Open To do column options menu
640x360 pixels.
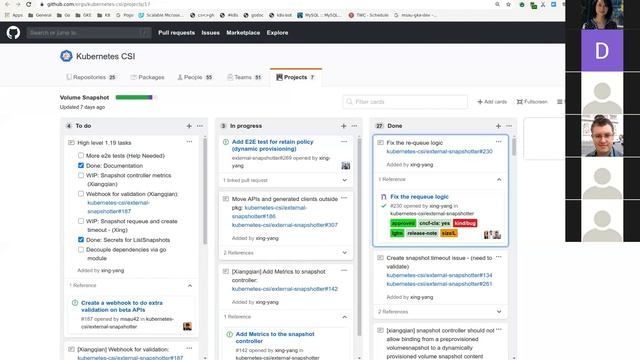(200, 126)
